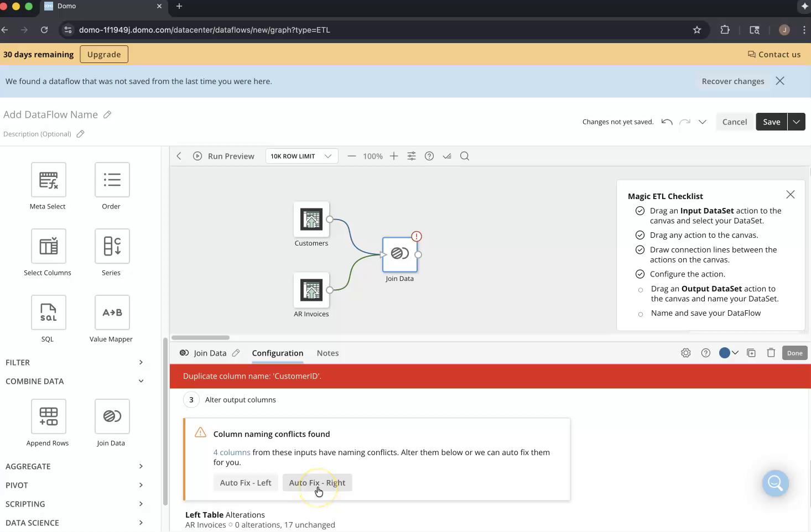This screenshot has height=532, width=811.
Task: Select the Order action tile
Action: 112,180
